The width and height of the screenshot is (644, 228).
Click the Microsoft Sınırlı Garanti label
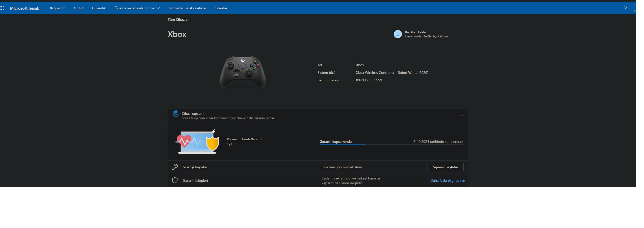tap(244, 139)
